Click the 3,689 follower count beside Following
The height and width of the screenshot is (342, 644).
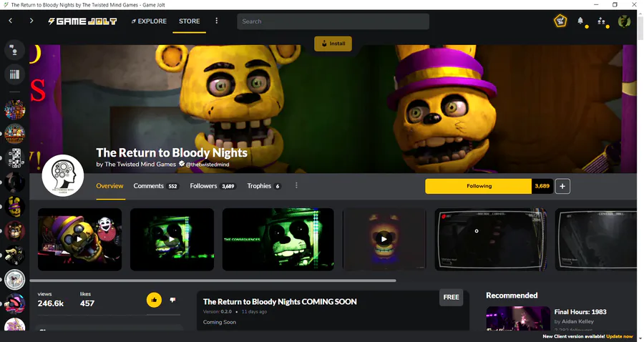(542, 186)
